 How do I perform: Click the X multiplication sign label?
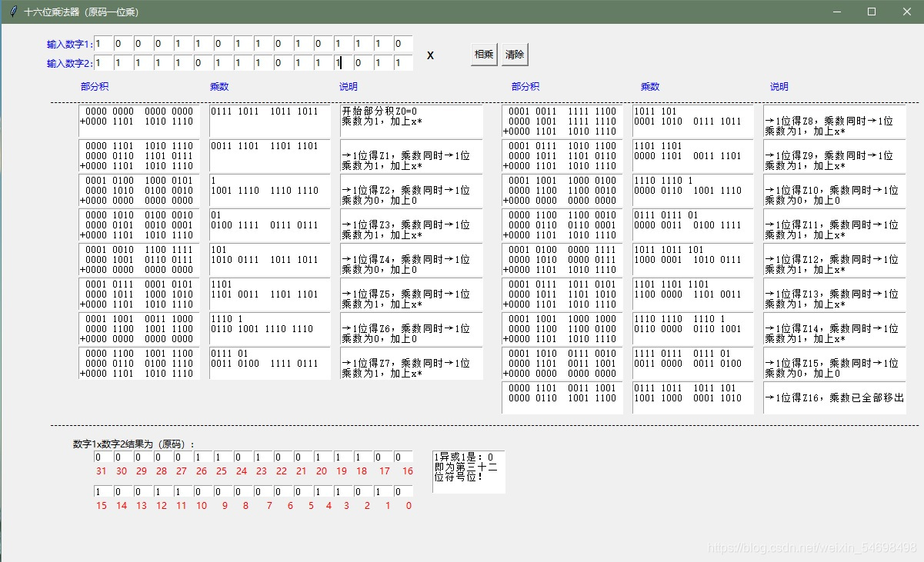[x=430, y=55]
